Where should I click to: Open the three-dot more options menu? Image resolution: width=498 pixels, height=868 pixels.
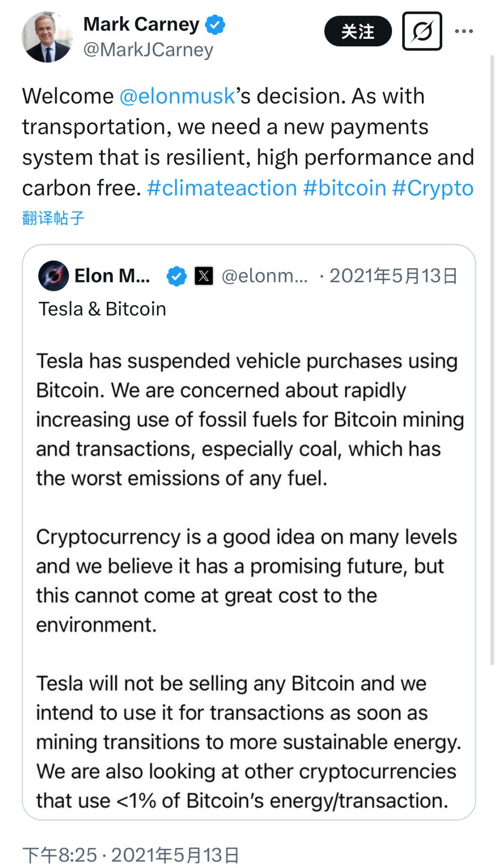tap(463, 31)
